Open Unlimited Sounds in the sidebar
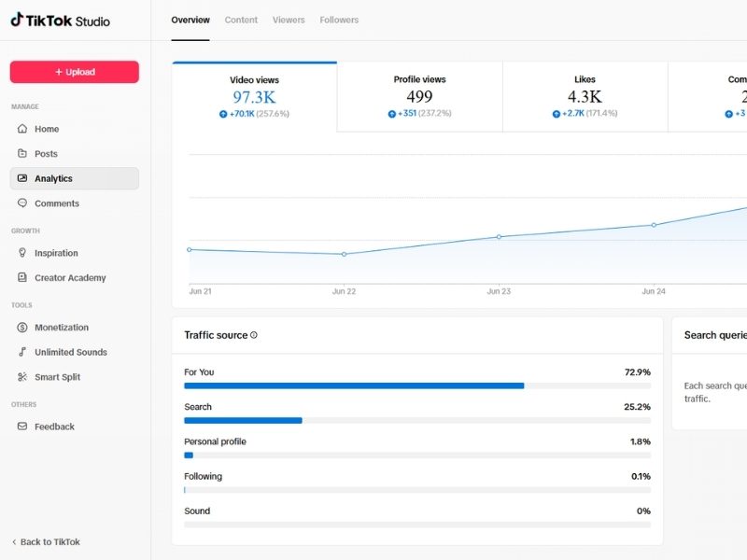Image resolution: width=747 pixels, height=560 pixels. click(x=75, y=352)
